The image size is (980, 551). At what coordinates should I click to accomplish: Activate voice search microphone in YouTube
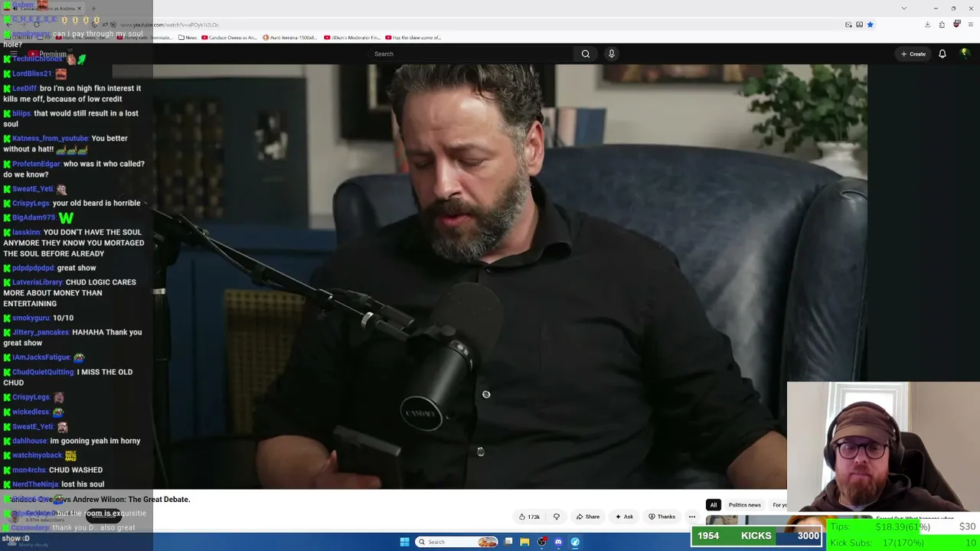pyautogui.click(x=611, y=54)
